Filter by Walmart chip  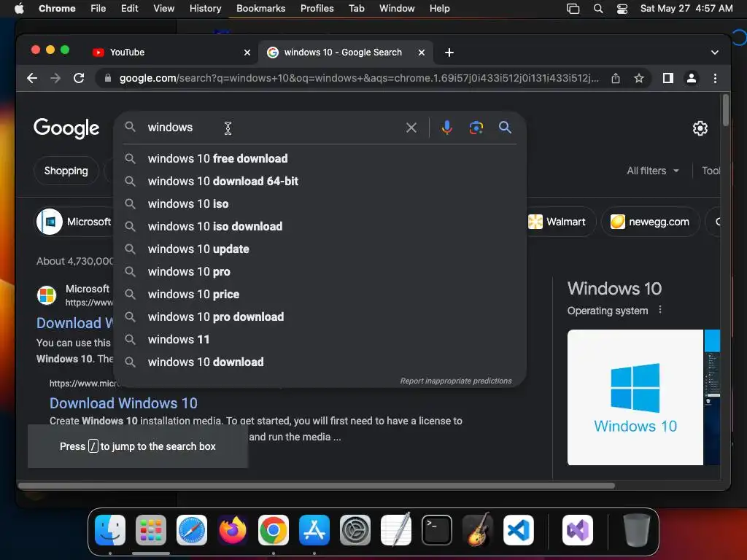(560, 222)
